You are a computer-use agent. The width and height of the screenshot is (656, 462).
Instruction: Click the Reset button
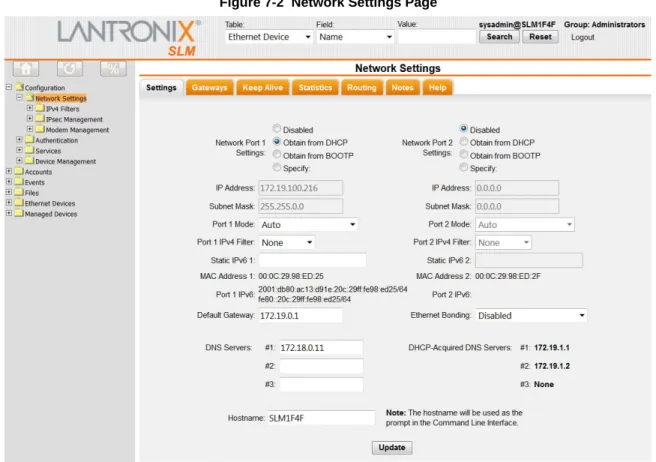tap(540, 37)
